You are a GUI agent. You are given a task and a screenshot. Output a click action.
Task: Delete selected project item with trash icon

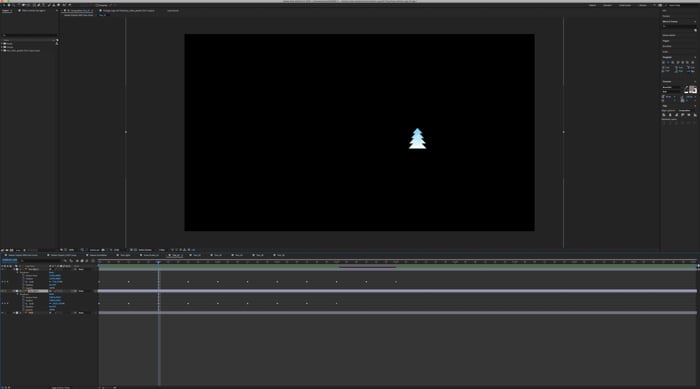pyautogui.click(x=24, y=250)
